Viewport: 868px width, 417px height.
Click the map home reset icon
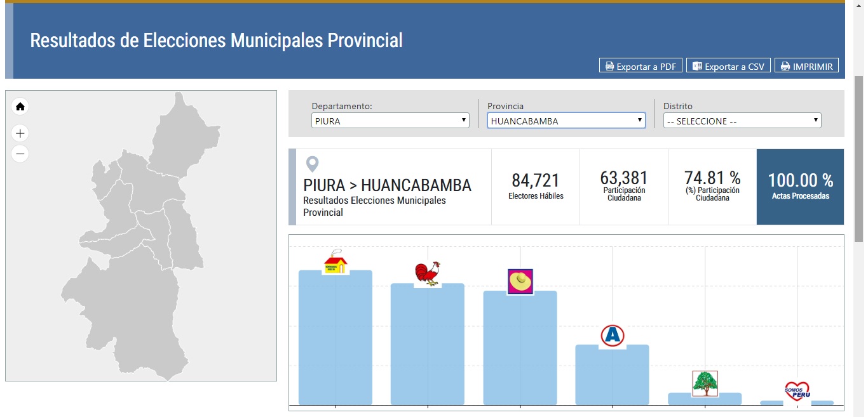pyautogui.click(x=20, y=106)
